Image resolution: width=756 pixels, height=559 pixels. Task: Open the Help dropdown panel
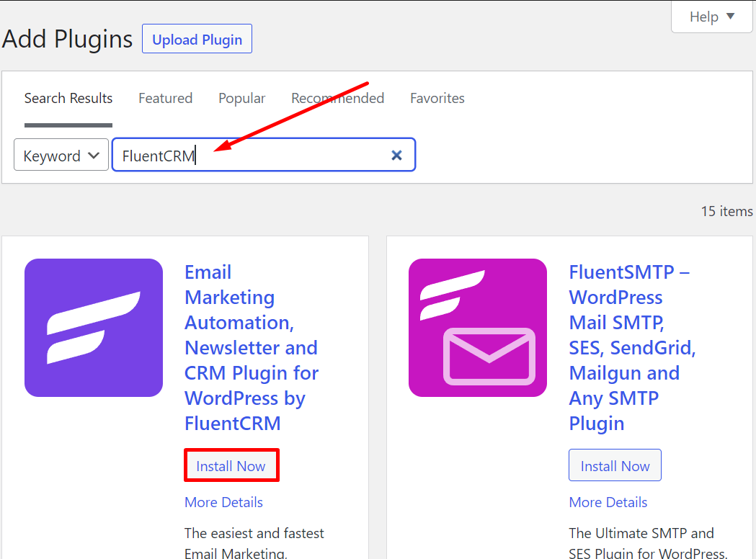click(711, 17)
